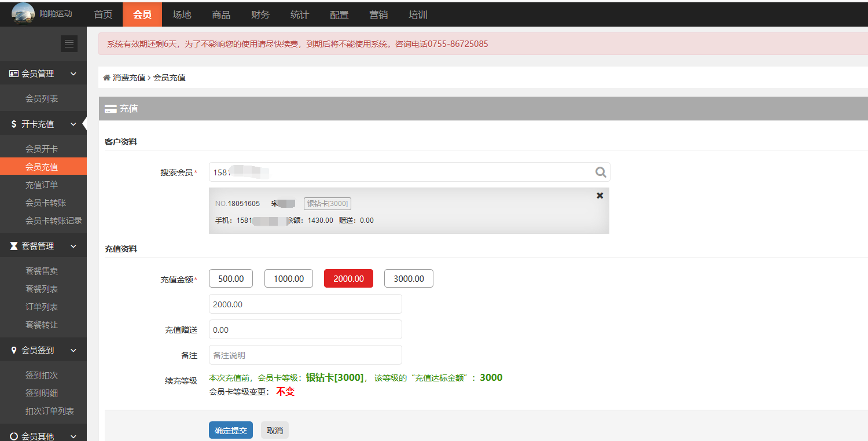Collapse the 会员签到 section chevron
This screenshot has width=868, height=441.
pyautogui.click(x=73, y=350)
